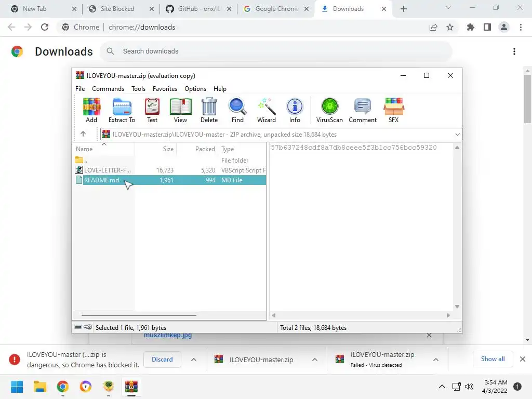Open Downloads page more actions menu

tap(514, 51)
